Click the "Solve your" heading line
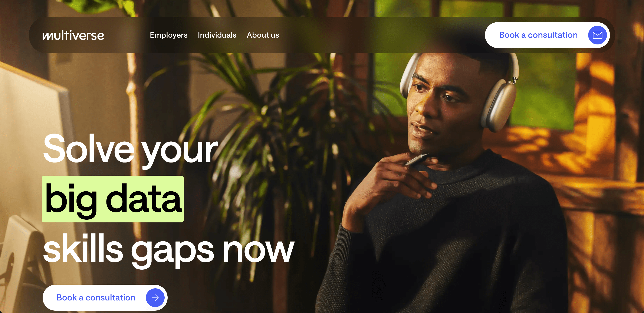644x313 pixels. pyautogui.click(x=130, y=149)
